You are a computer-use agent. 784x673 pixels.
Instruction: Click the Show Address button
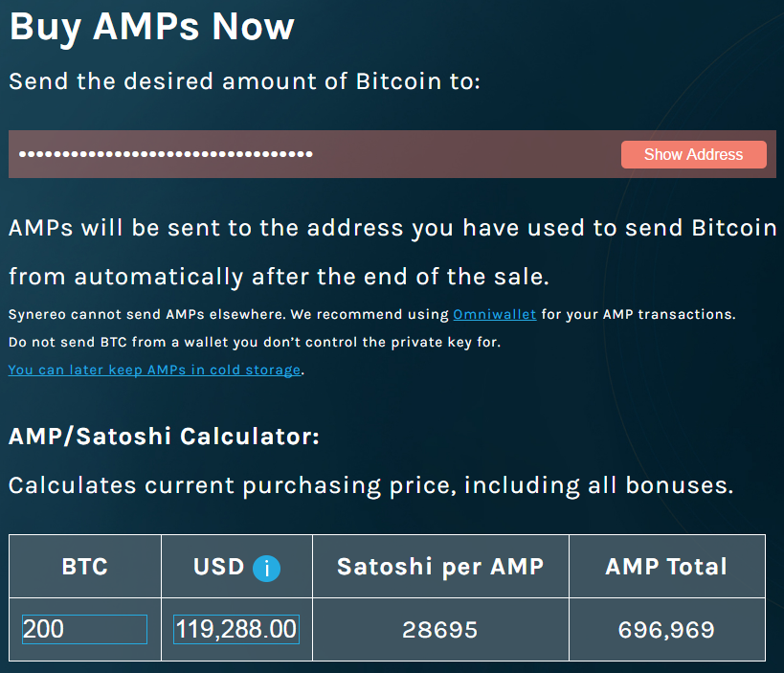coord(693,154)
